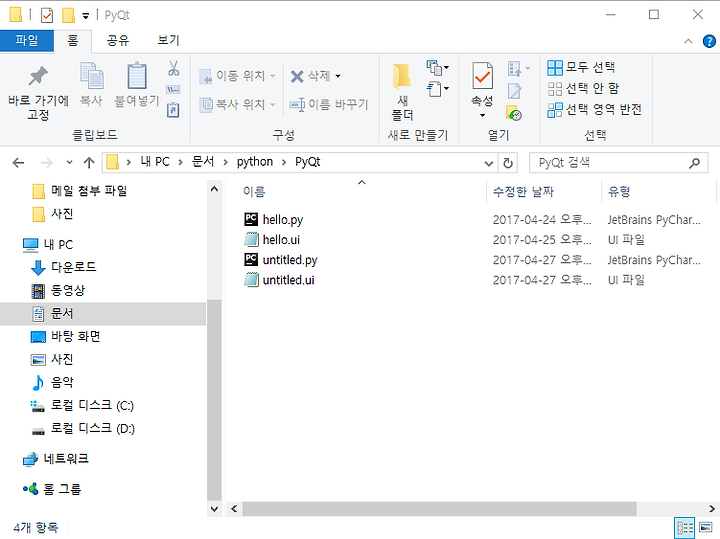Refresh the PyQt folder view
720x539 pixels.
tap(508, 163)
